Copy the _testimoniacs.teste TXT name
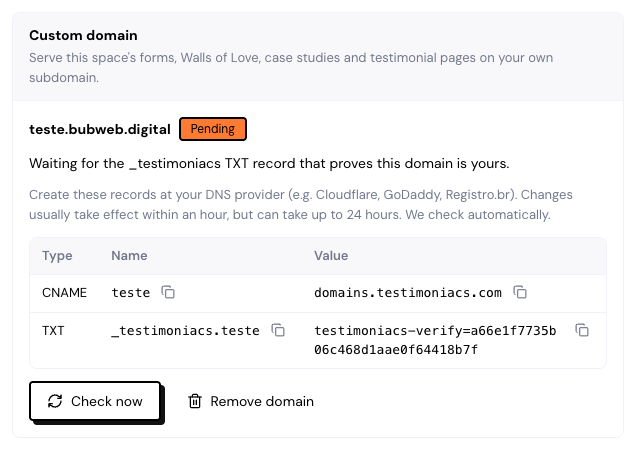The image size is (636, 449). click(x=278, y=330)
